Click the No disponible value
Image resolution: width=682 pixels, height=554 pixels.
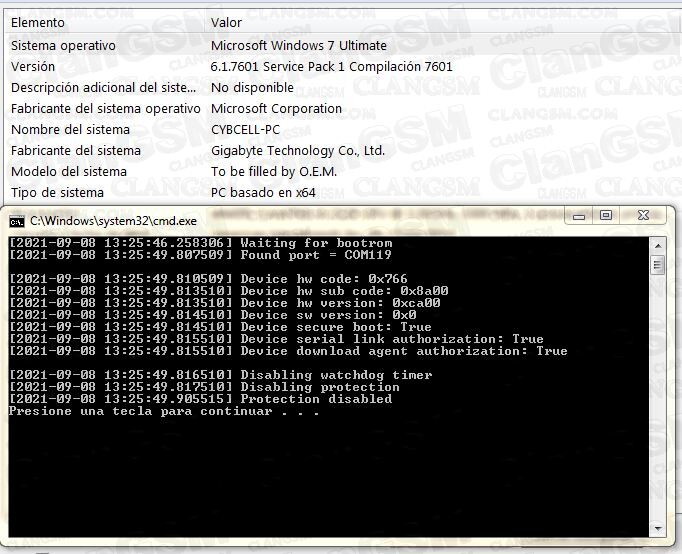[x=252, y=87]
